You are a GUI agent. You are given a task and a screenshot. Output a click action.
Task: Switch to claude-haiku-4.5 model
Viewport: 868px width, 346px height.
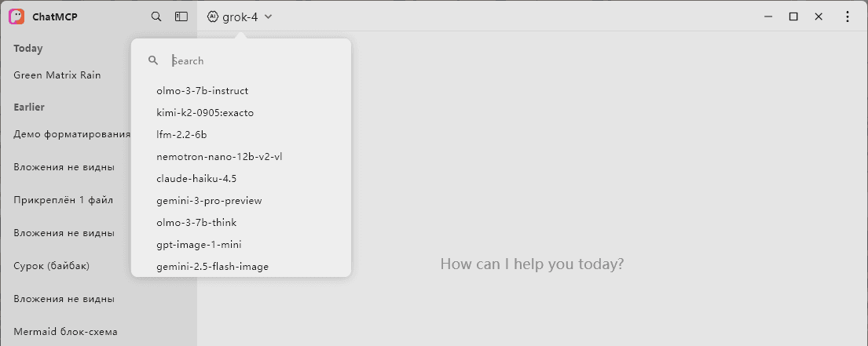196,179
